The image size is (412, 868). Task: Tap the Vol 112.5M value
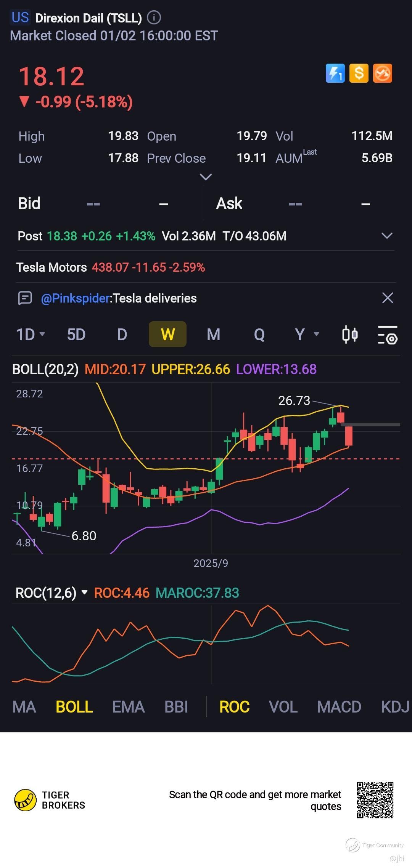tap(372, 136)
